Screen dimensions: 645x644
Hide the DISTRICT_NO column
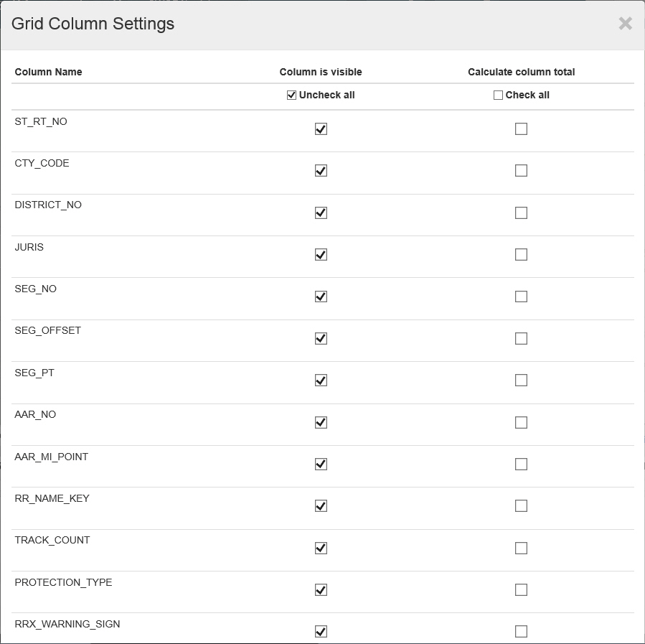click(x=321, y=213)
